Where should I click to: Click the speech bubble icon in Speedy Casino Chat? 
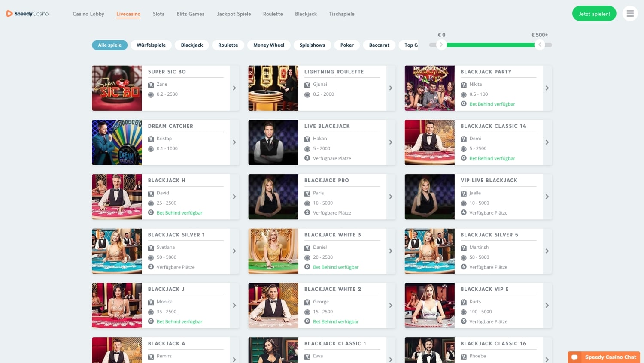(x=574, y=357)
